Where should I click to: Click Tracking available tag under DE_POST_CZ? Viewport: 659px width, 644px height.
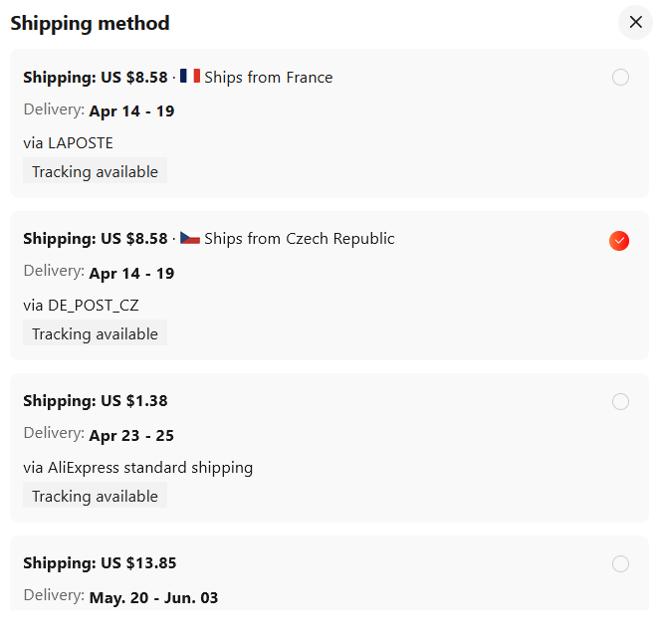95,332
